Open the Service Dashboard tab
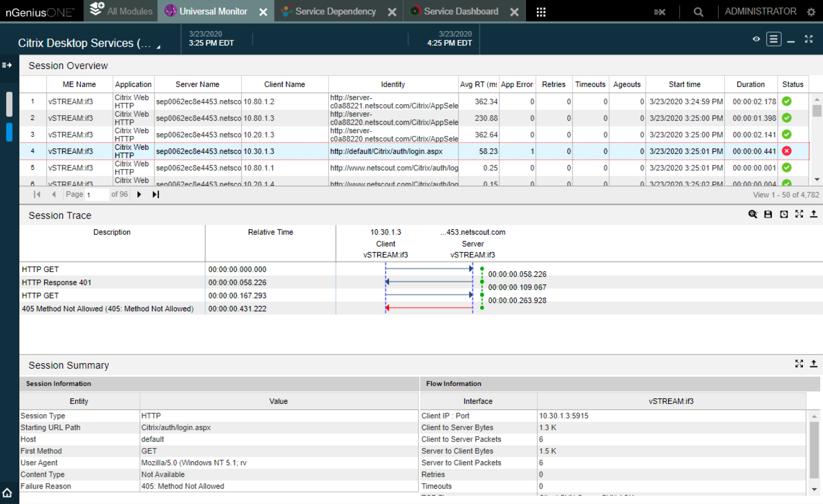The height and width of the screenshot is (504, 823). (461, 11)
